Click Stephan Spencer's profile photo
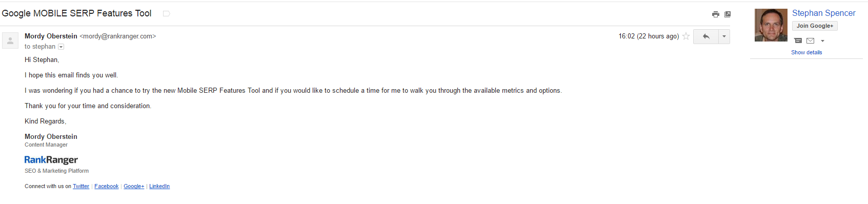The image size is (868, 204). click(x=771, y=25)
